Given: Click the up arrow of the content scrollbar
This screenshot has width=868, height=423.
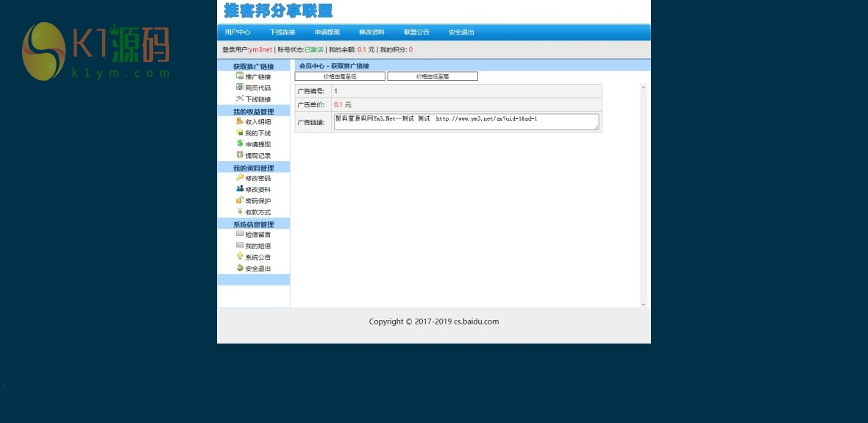Looking at the screenshot, I should pos(643,86).
